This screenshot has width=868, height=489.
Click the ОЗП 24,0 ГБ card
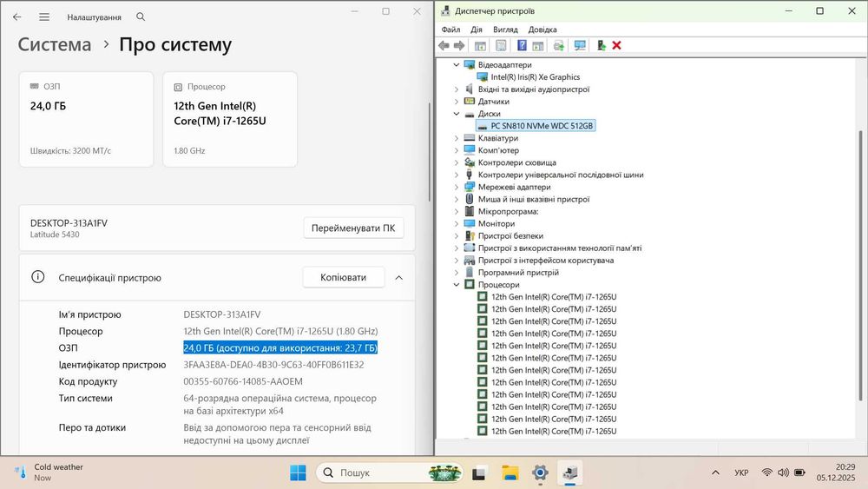(x=86, y=119)
